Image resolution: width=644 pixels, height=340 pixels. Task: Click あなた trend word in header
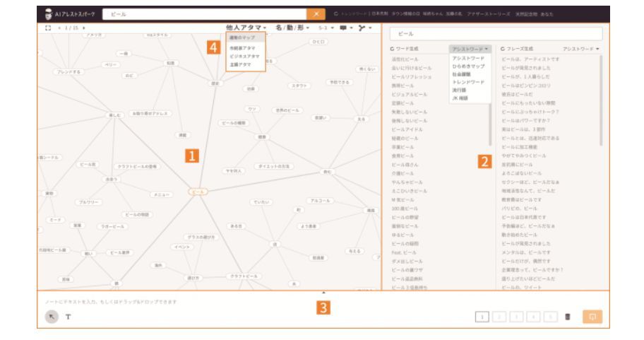coord(547,14)
